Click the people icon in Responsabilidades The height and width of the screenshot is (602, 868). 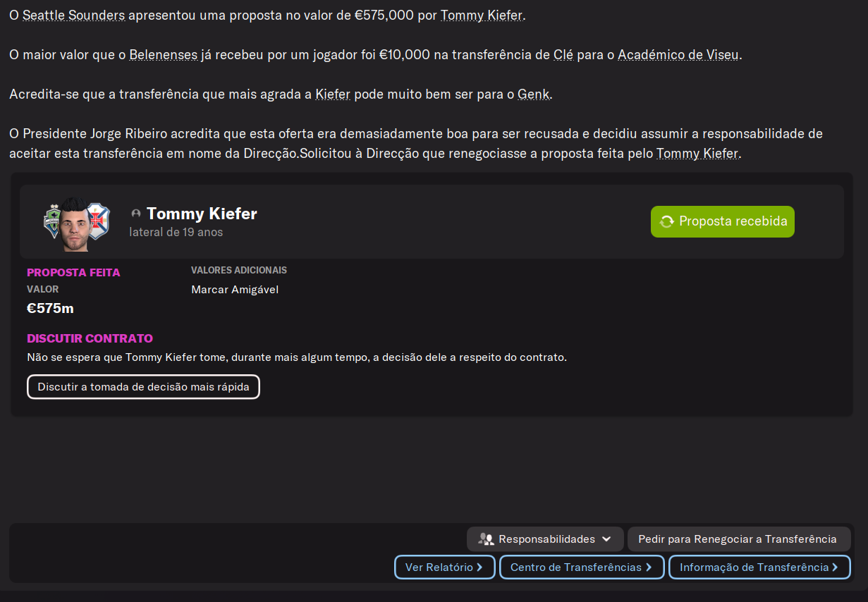(486, 539)
